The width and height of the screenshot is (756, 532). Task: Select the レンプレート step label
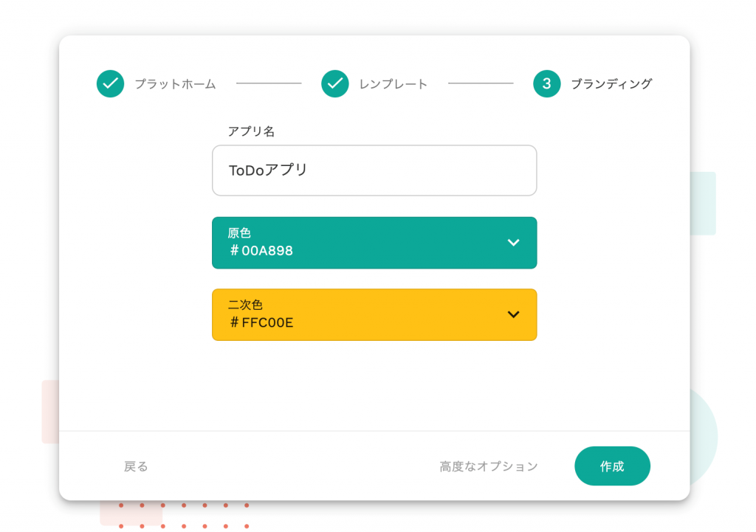coord(394,84)
